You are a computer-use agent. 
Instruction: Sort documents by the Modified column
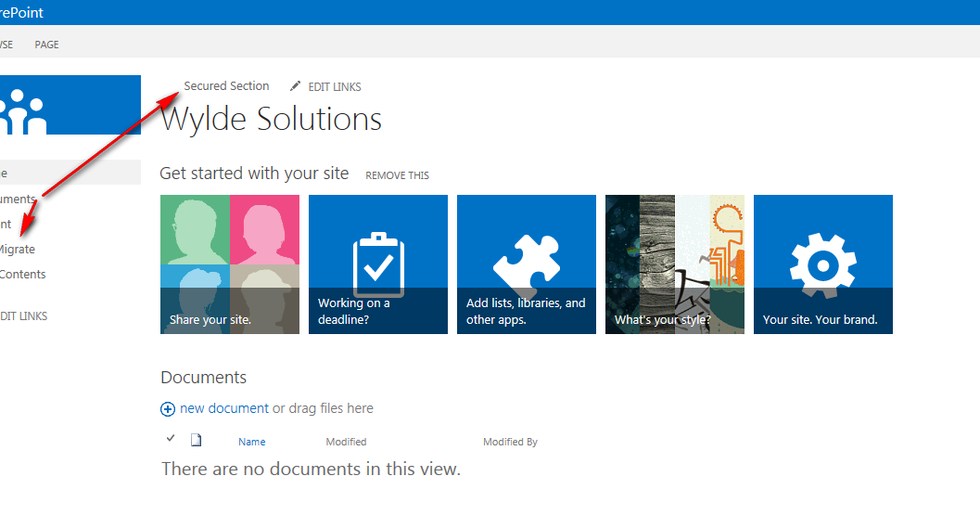[346, 442]
